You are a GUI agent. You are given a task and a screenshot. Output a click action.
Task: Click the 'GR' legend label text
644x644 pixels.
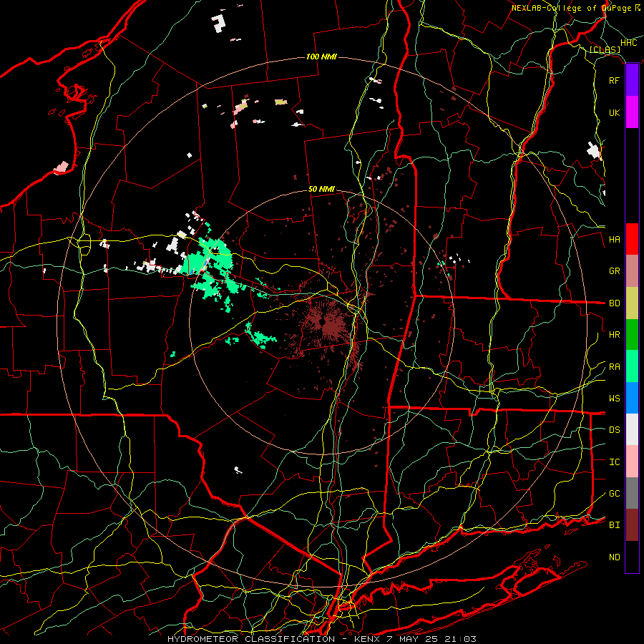point(614,271)
